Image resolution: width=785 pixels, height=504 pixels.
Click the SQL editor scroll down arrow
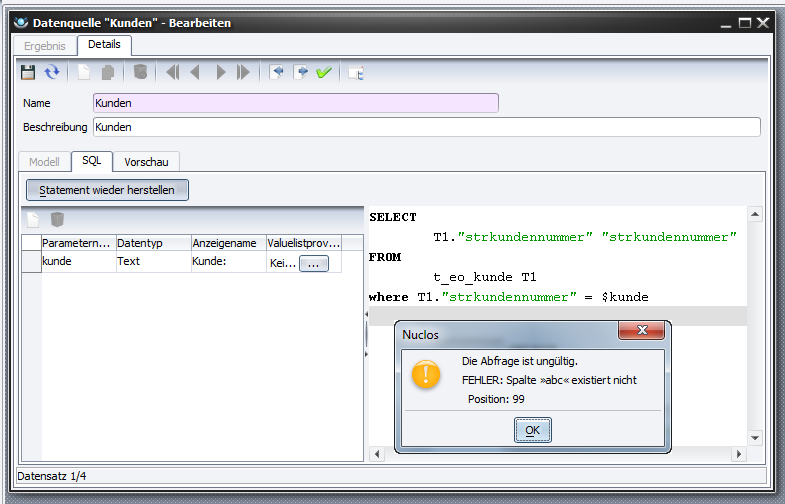[755, 438]
